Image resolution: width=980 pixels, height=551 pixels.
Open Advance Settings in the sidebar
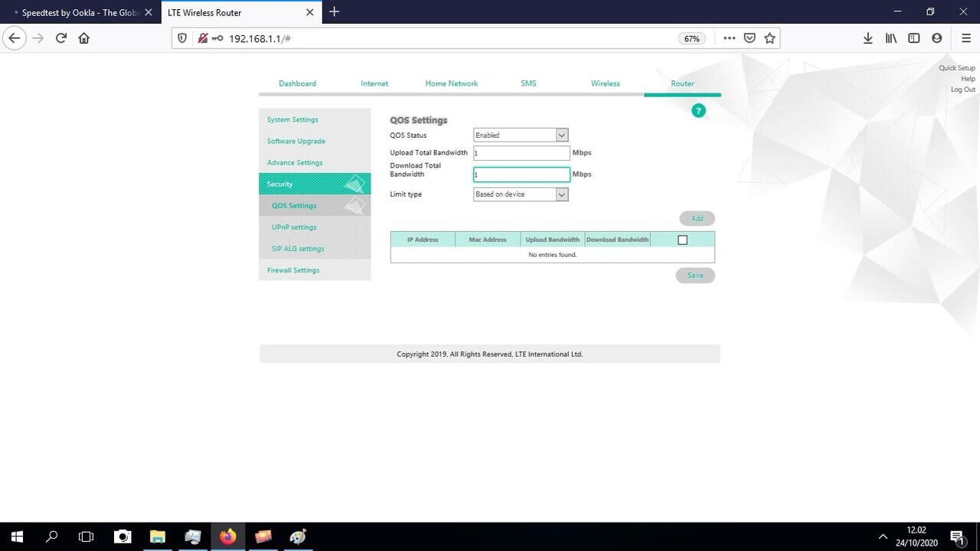pos(315,162)
